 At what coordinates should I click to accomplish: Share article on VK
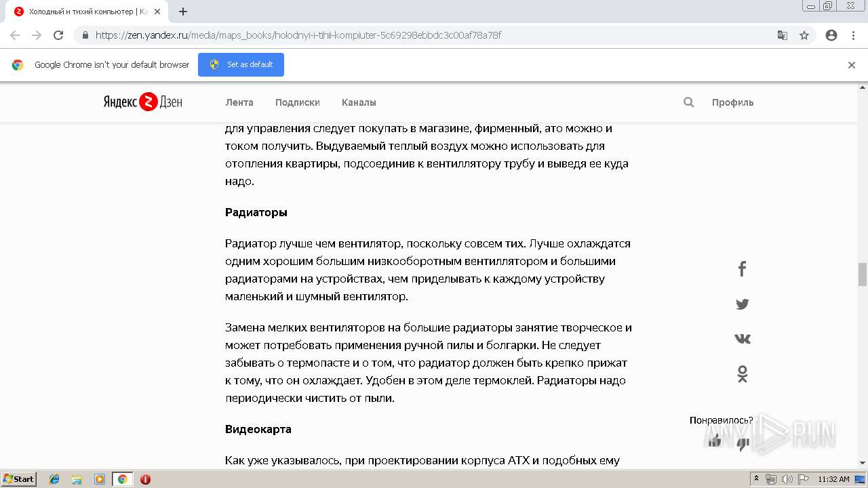point(742,338)
